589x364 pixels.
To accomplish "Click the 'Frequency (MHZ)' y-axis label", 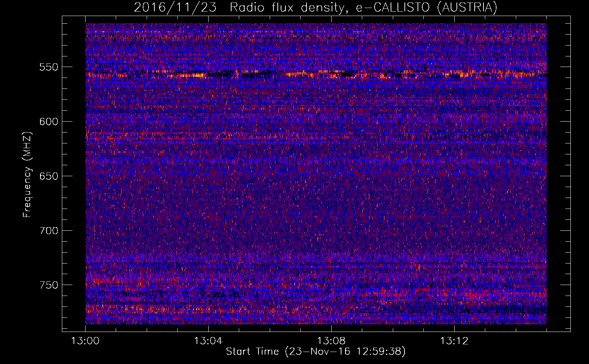I will tap(27, 174).
